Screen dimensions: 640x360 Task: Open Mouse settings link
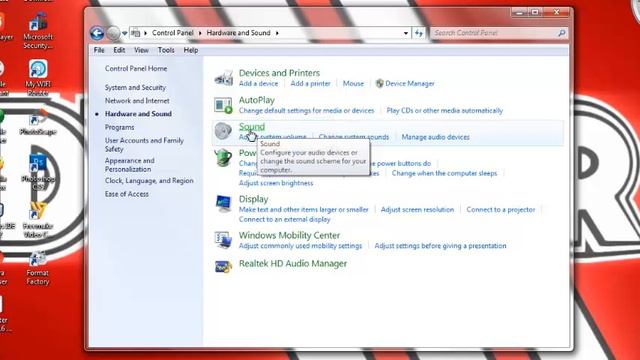pyautogui.click(x=353, y=84)
